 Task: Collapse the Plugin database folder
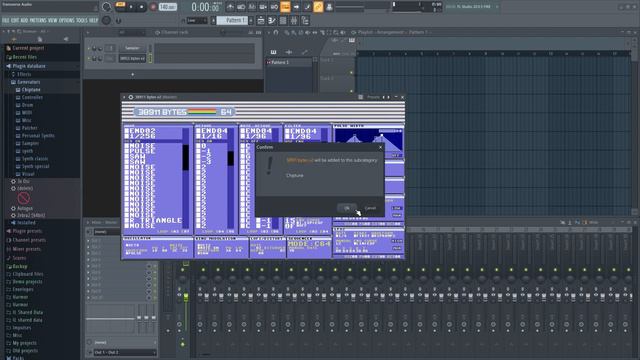coord(29,66)
